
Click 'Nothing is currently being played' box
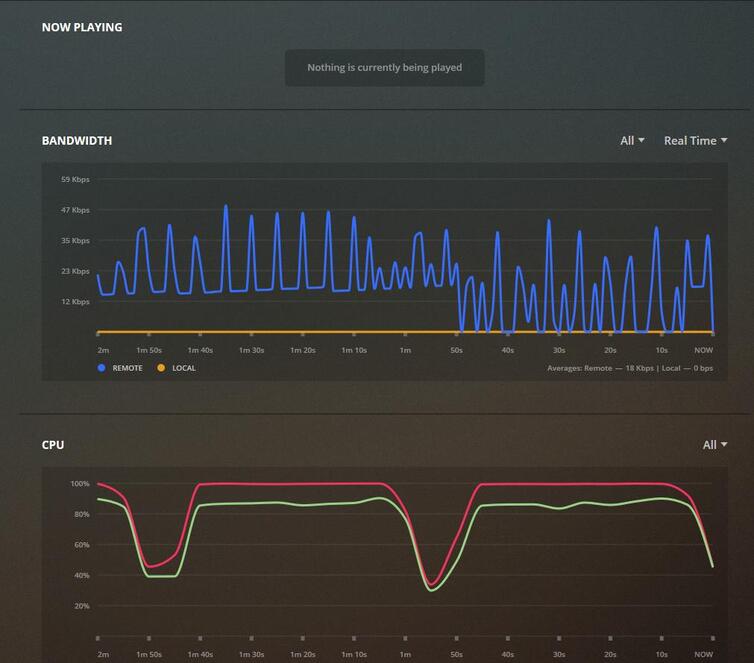pyautogui.click(x=385, y=68)
